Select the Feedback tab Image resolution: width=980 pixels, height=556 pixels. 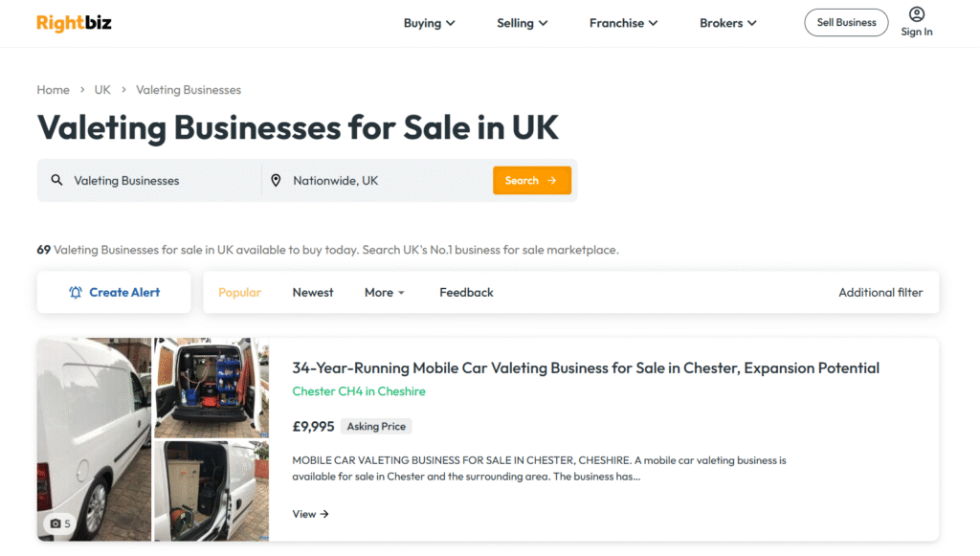point(466,292)
